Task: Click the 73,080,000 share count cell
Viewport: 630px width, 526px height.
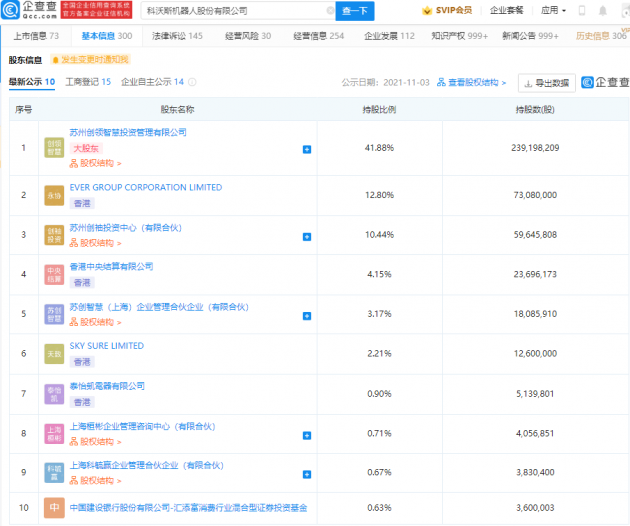Action: tap(535, 195)
